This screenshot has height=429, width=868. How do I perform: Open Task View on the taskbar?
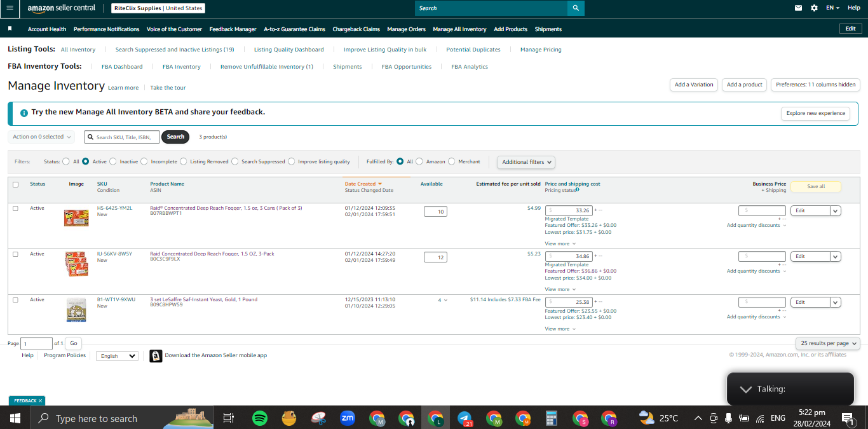coord(229,418)
